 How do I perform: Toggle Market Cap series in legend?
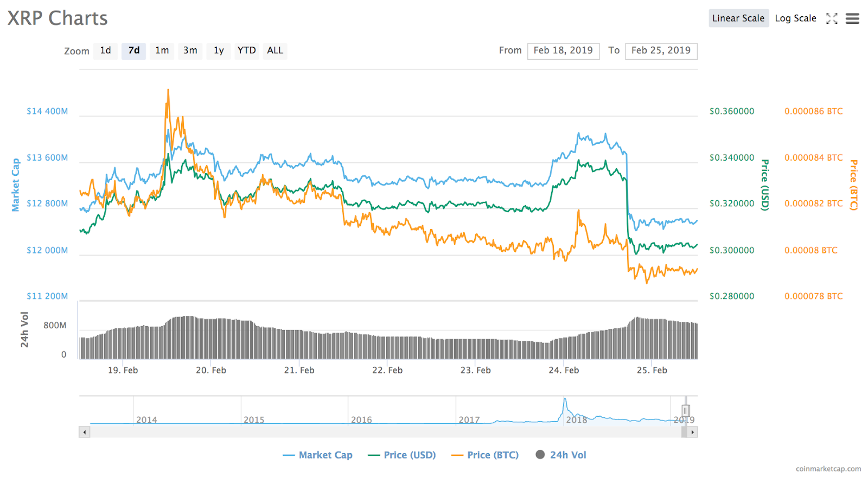coord(318,455)
